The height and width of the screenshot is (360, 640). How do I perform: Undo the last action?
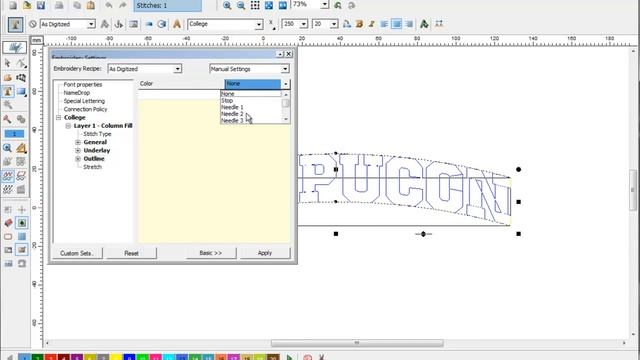tap(109, 5)
